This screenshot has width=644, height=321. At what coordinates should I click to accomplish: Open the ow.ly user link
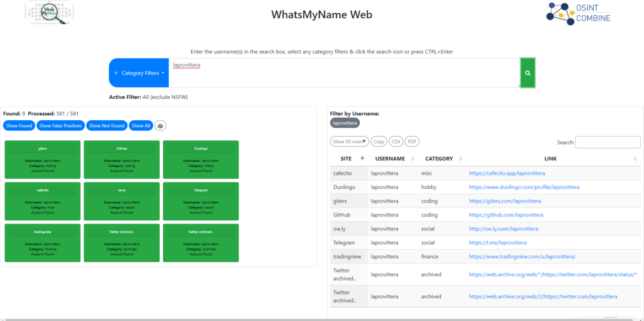(504, 228)
